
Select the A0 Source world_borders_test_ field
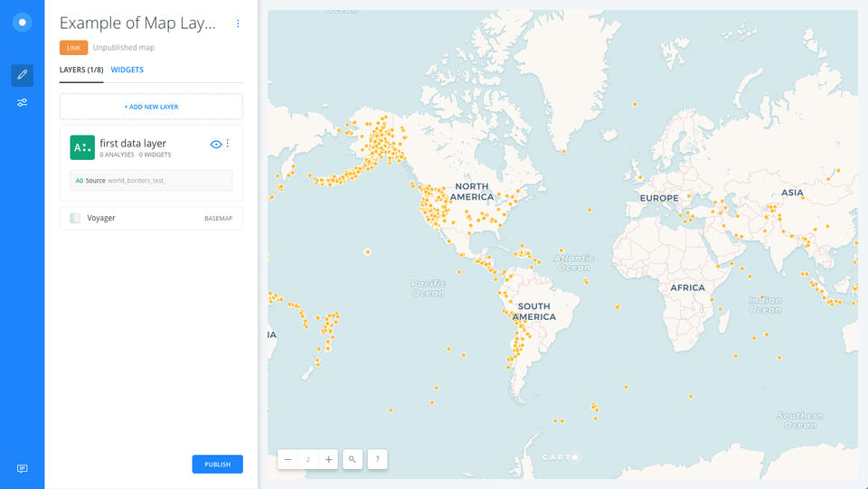[151, 181]
